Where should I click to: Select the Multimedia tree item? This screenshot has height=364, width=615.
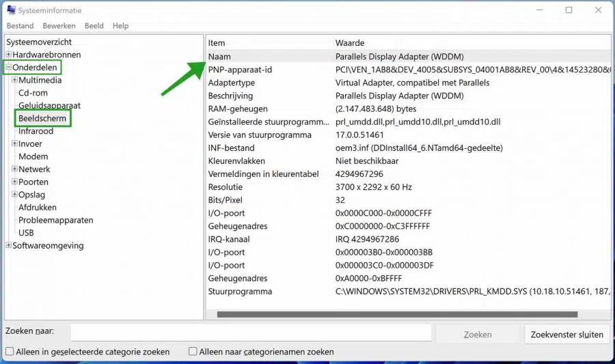click(x=40, y=80)
